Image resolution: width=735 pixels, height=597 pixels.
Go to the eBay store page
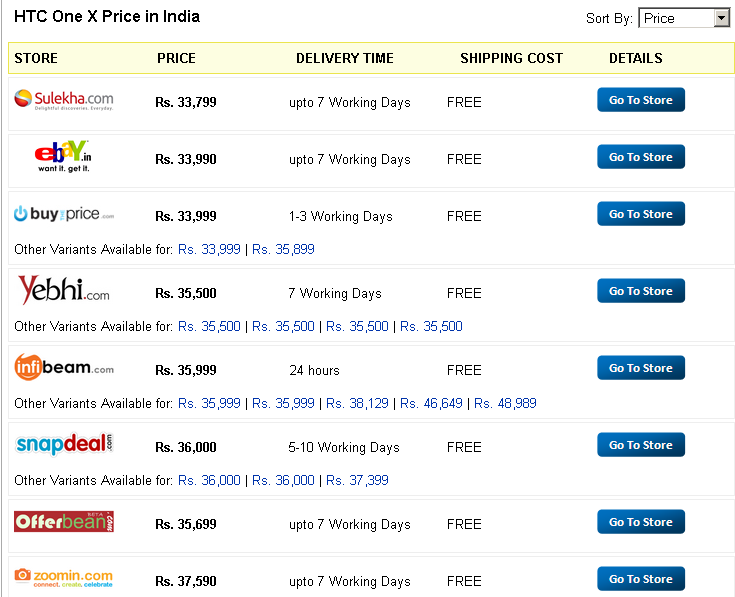pyautogui.click(x=641, y=157)
